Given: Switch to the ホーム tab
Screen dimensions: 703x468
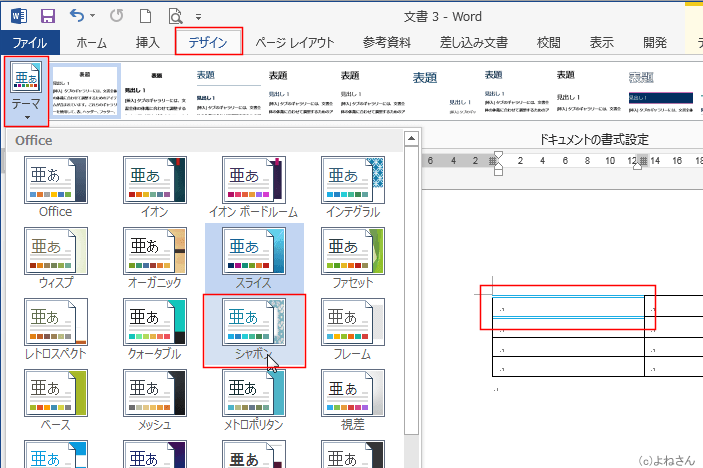Looking at the screenshot, I should (91, 43).
